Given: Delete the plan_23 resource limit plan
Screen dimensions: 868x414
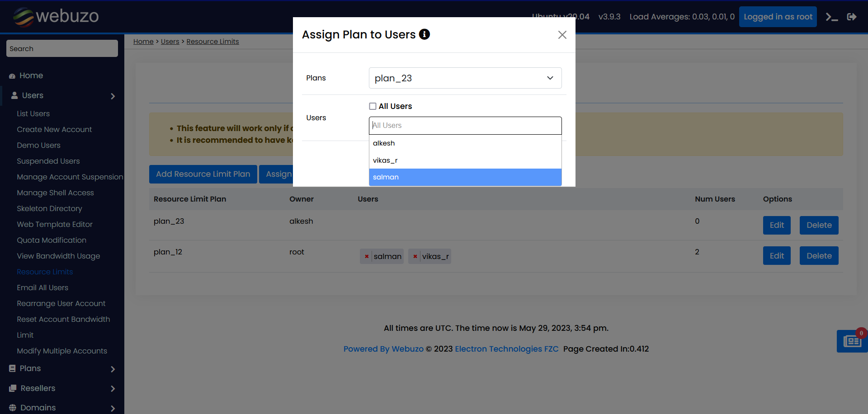Looking at the screenshot, I should tap(818, 225).
